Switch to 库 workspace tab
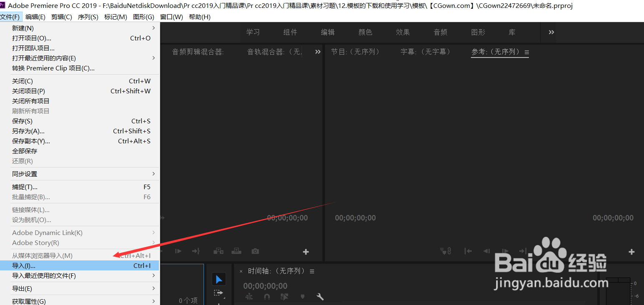 512,32
